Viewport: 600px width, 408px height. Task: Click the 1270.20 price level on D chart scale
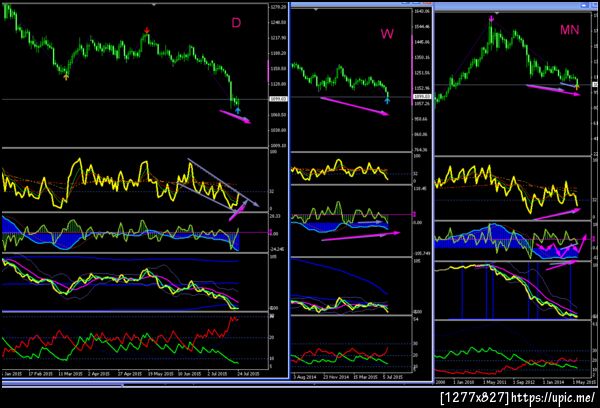click(278, 7)
